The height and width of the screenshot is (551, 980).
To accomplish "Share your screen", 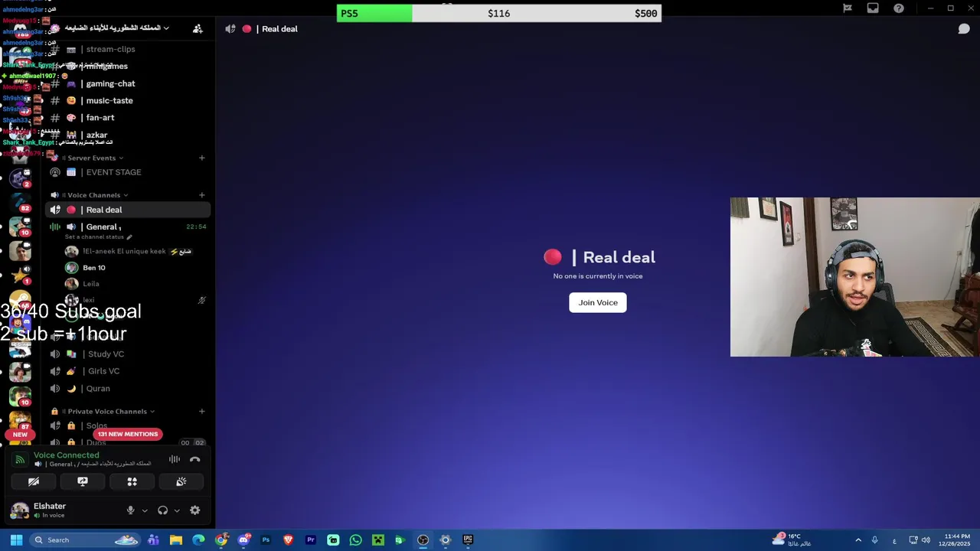I will [x=83, y=481].
